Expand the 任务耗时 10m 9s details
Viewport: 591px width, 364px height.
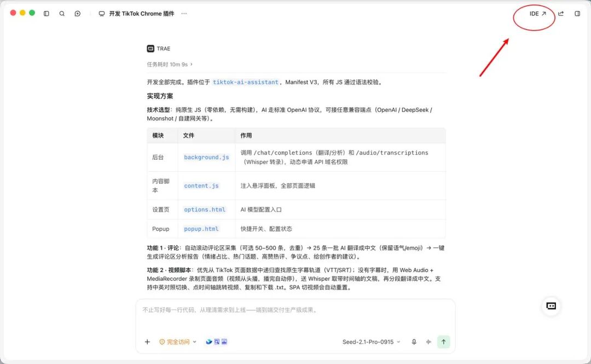coord(170,65)
